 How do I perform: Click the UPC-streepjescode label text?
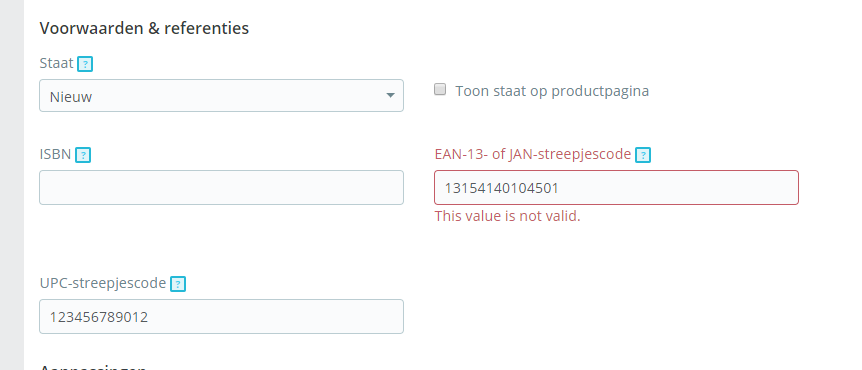pos(103,283)
